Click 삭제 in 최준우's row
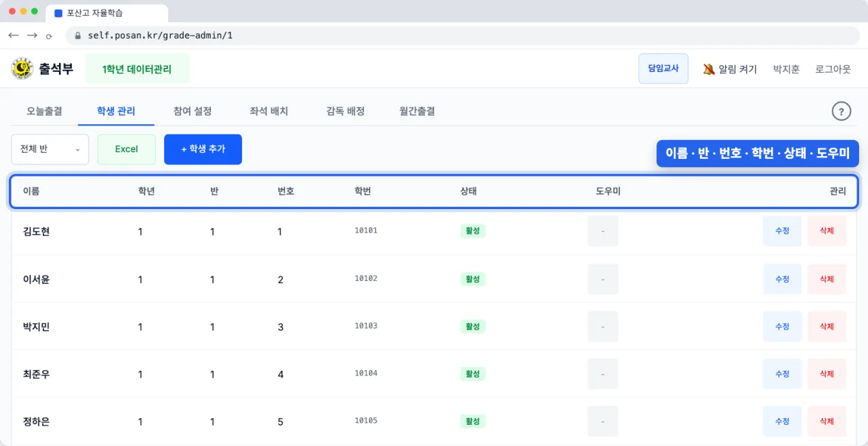 (x=827, y=373)
